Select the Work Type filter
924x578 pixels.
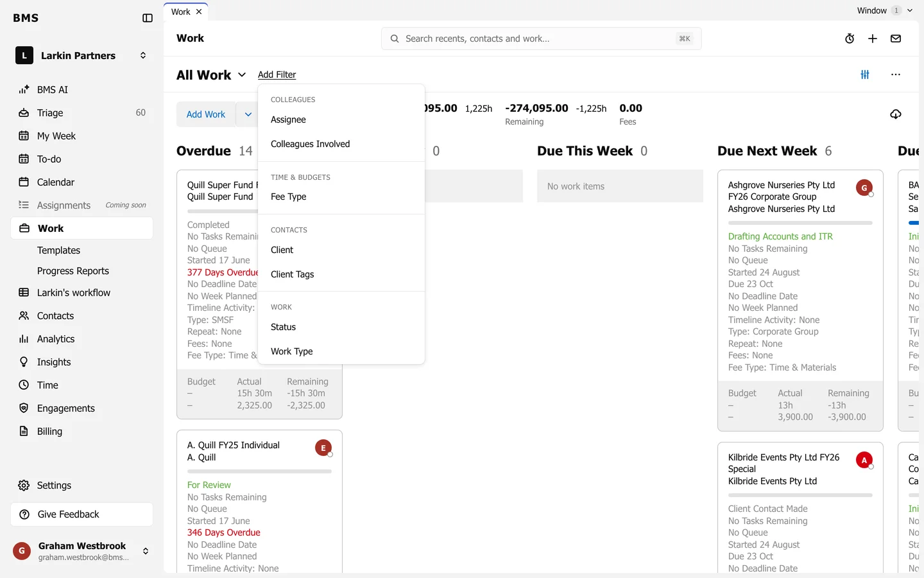pos(341,351)
